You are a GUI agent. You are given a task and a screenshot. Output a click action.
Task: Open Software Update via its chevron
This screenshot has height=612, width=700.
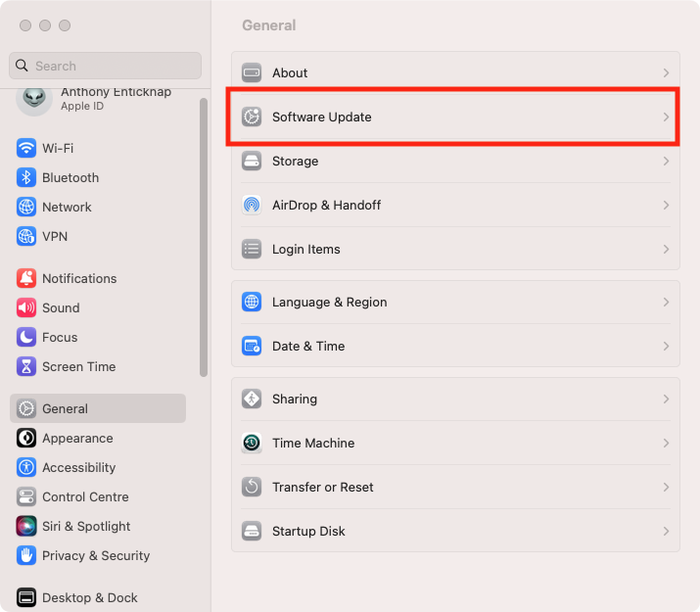point(666,117)
